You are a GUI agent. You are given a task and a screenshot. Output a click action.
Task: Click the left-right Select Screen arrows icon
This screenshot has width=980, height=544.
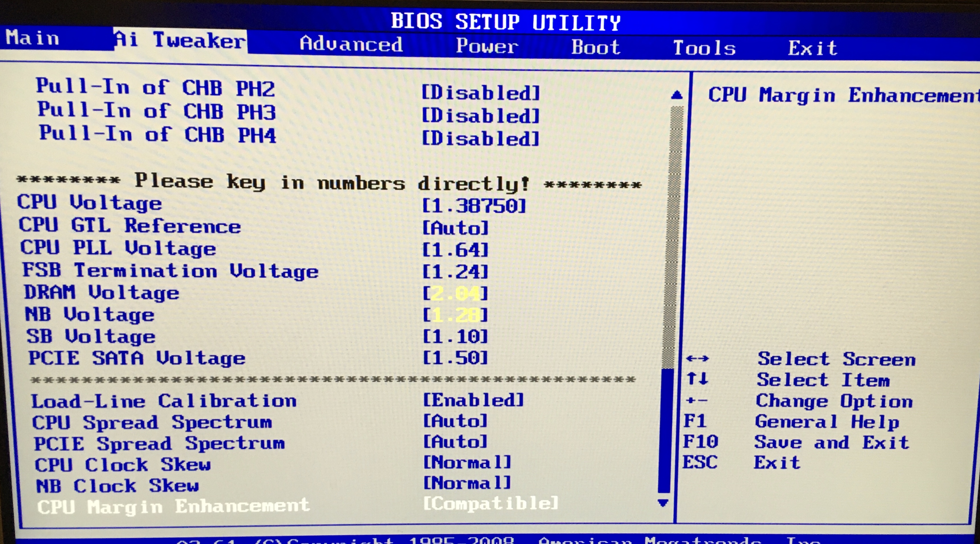click(697, 358)
